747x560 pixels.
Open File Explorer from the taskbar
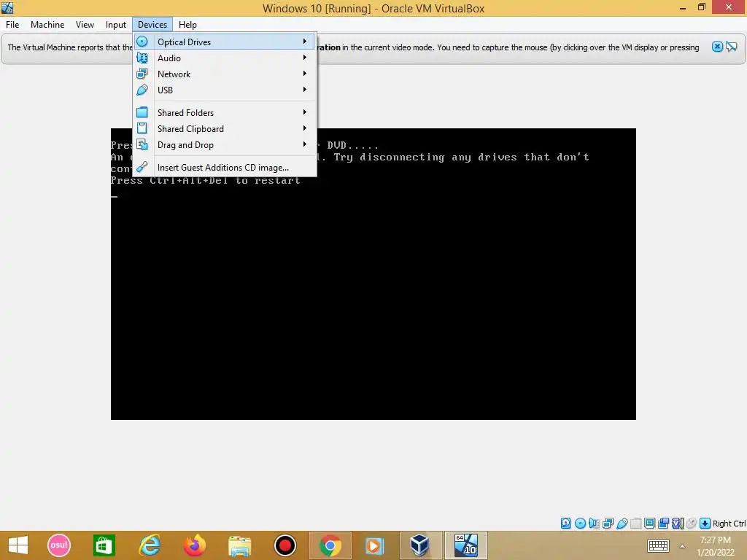239,545
